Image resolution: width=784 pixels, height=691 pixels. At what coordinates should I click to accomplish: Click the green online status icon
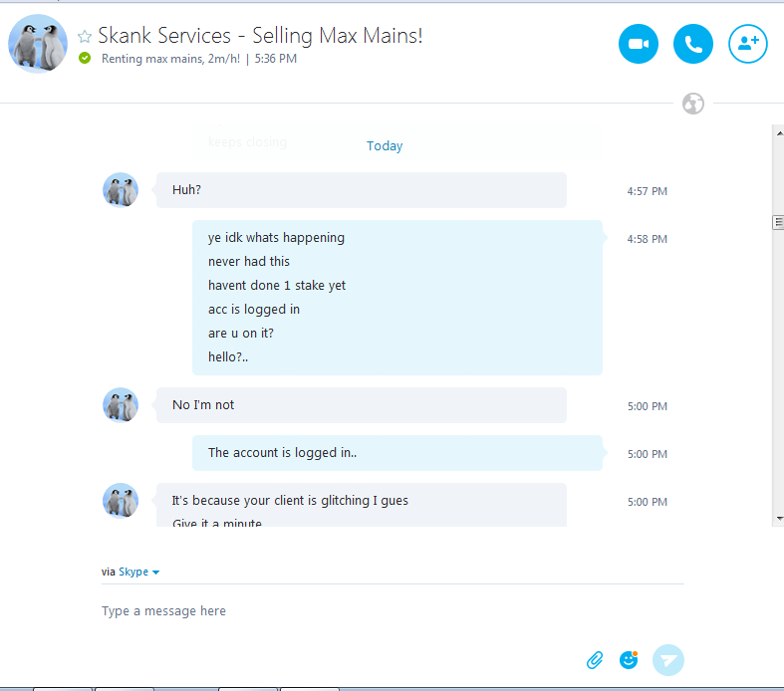click(85, 58)
